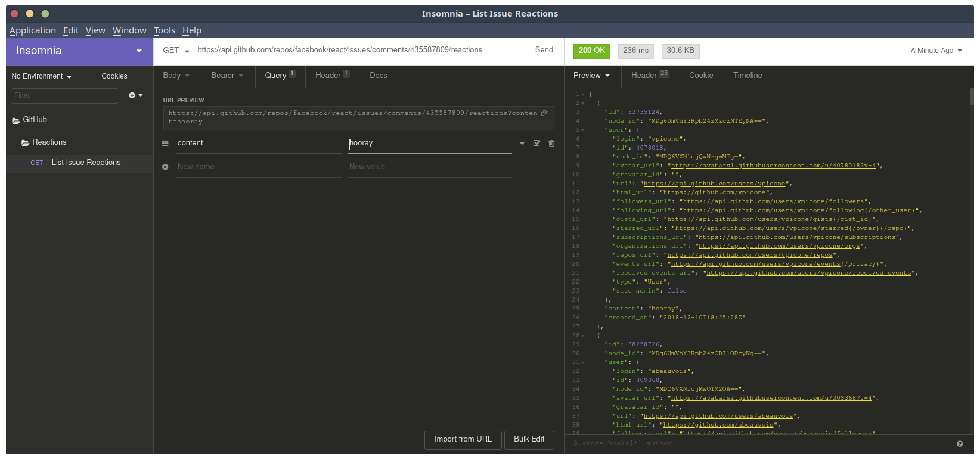Disable the content query parameter checkbox
The image size is (980, 460).
pos(536,143)
